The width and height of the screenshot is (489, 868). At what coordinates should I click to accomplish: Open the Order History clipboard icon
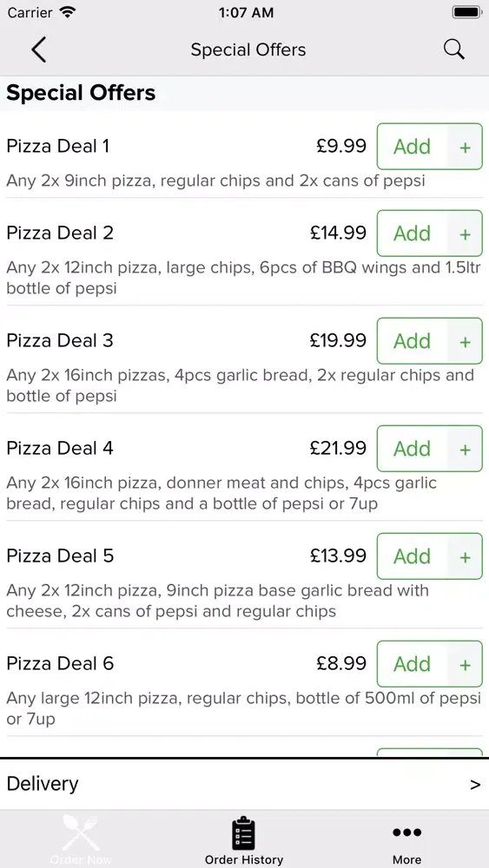(x=243, y=833)
